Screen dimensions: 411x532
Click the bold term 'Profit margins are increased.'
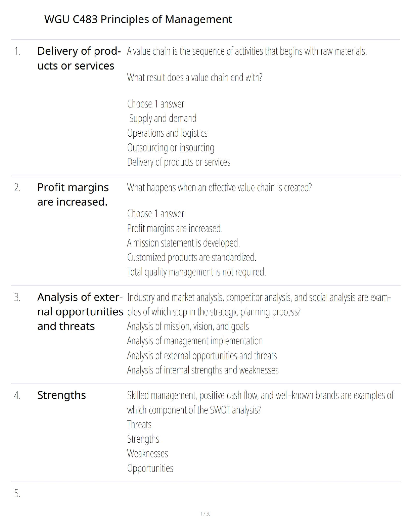click(x=73, y=194)
